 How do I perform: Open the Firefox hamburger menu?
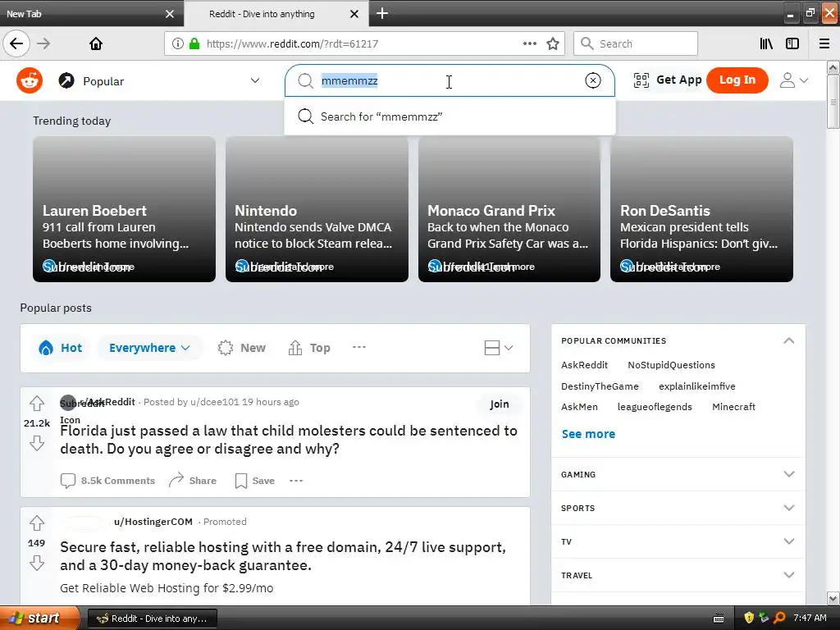(824, 43)
